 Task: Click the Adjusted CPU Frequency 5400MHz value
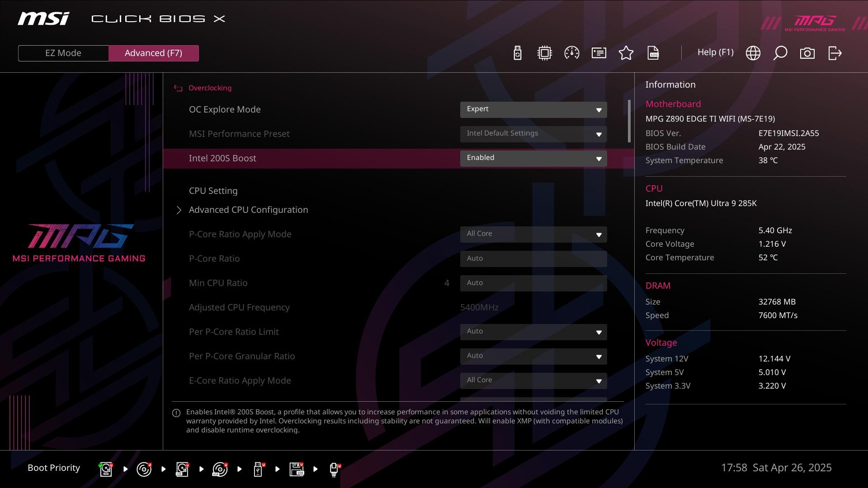[x=479, y=308]
